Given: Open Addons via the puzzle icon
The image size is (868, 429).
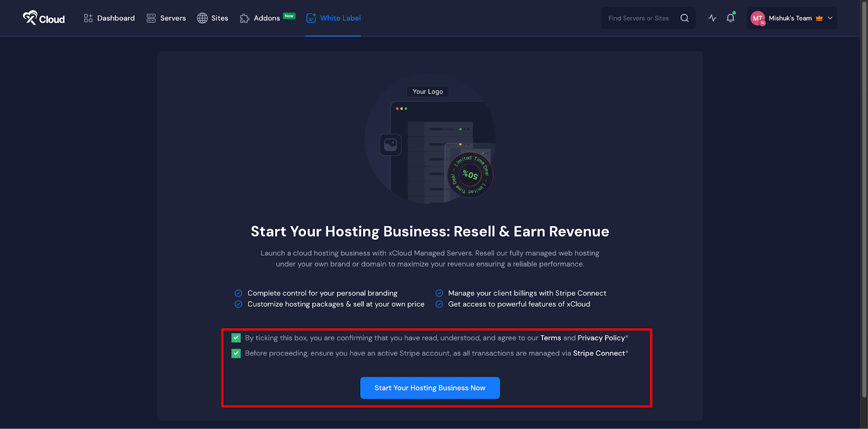Looking at the screenshot, I should [x=245, y=18].
